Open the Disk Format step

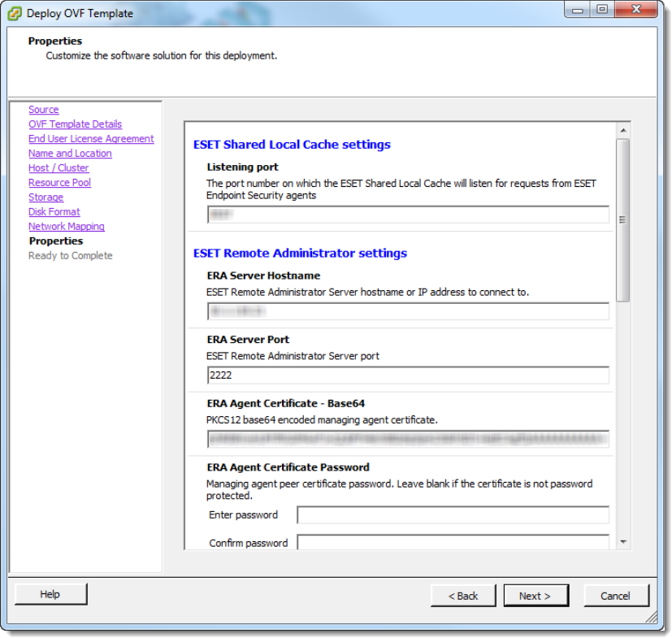(x=54, y=212)
